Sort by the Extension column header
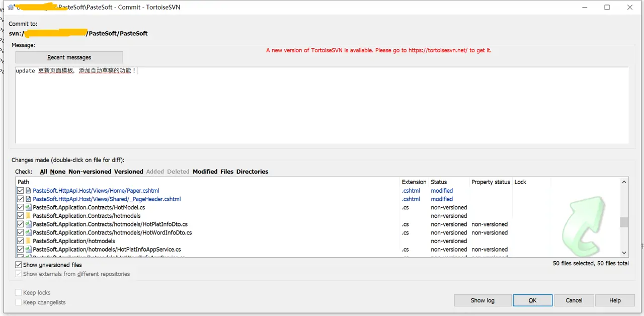Viewport: 644px width, 316px height. tap(414, 182)
